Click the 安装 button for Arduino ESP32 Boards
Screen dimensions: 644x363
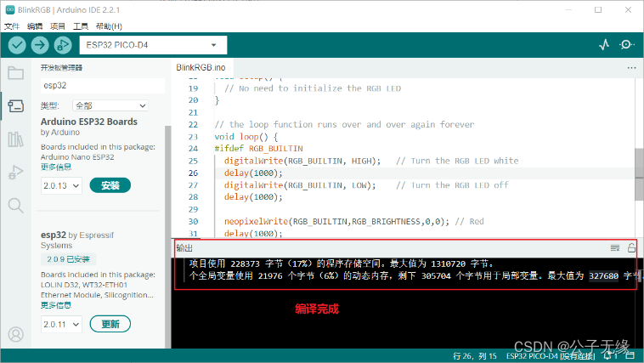tap(110, 185)
